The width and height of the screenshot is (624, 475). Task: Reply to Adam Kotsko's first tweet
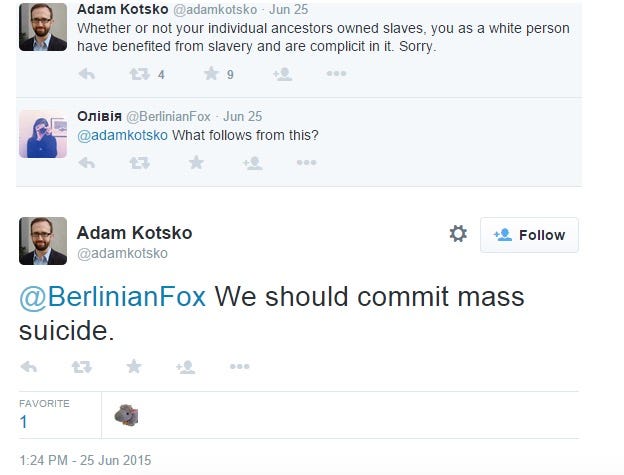pos(87,73)
